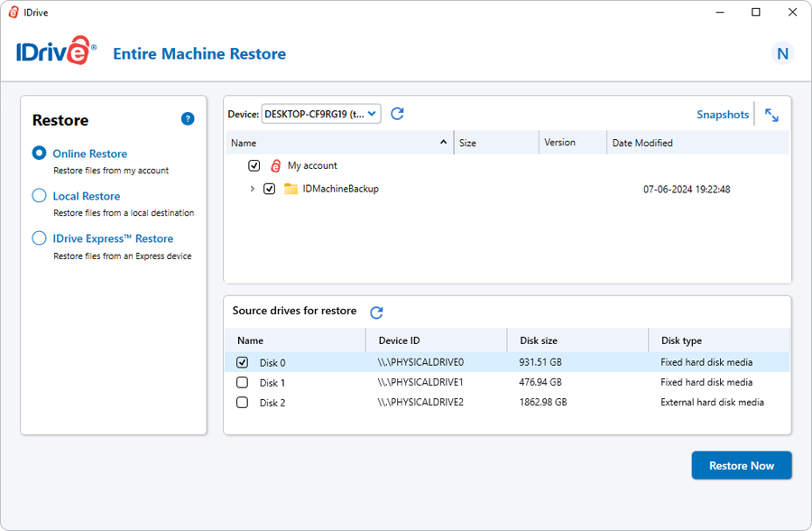
Task: Uncheck the My account checkbox
Action: coord(254,166)
